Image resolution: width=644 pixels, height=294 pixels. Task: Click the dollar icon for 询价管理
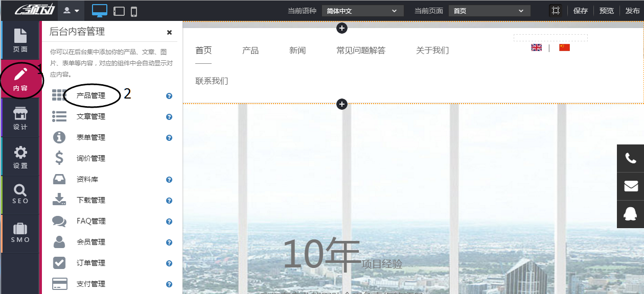point(59,158)
